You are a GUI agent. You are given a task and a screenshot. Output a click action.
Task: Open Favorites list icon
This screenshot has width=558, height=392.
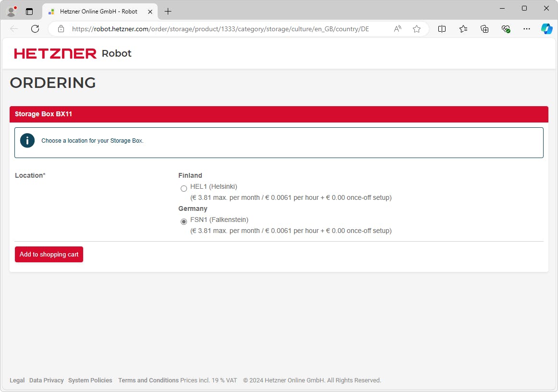pos(463,29)
